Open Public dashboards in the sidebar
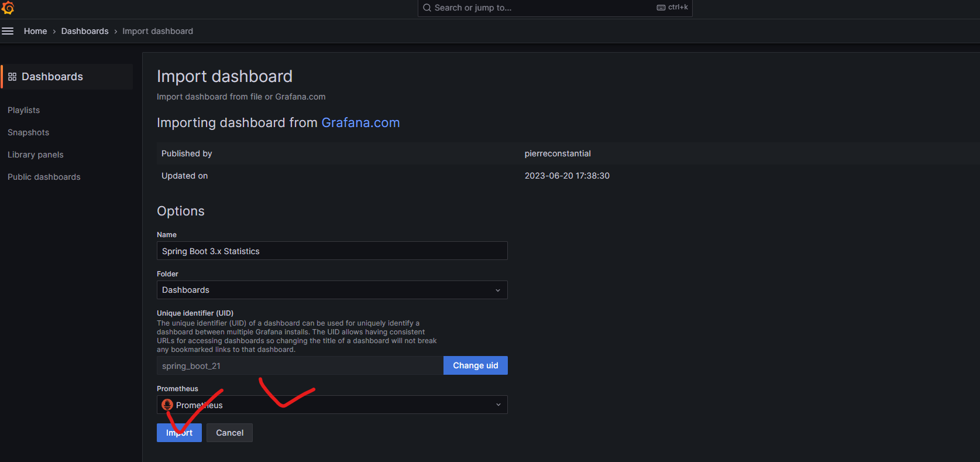The image size is (980, 462). point(44,177)
